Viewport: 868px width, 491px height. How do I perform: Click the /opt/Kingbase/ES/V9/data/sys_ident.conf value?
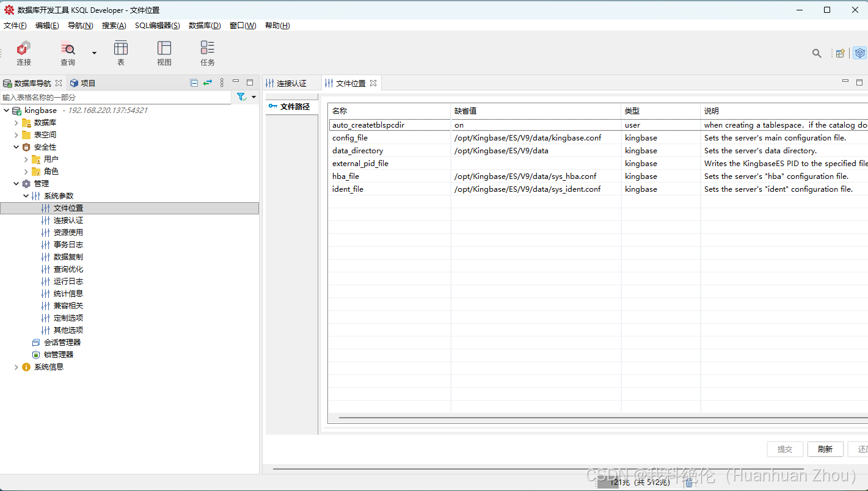click(528, 189)
